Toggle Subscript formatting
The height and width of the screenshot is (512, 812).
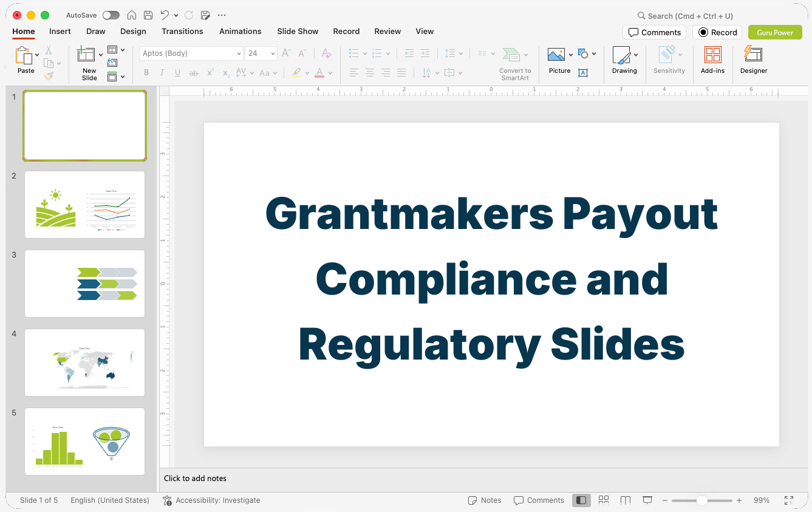coord(226,73)
